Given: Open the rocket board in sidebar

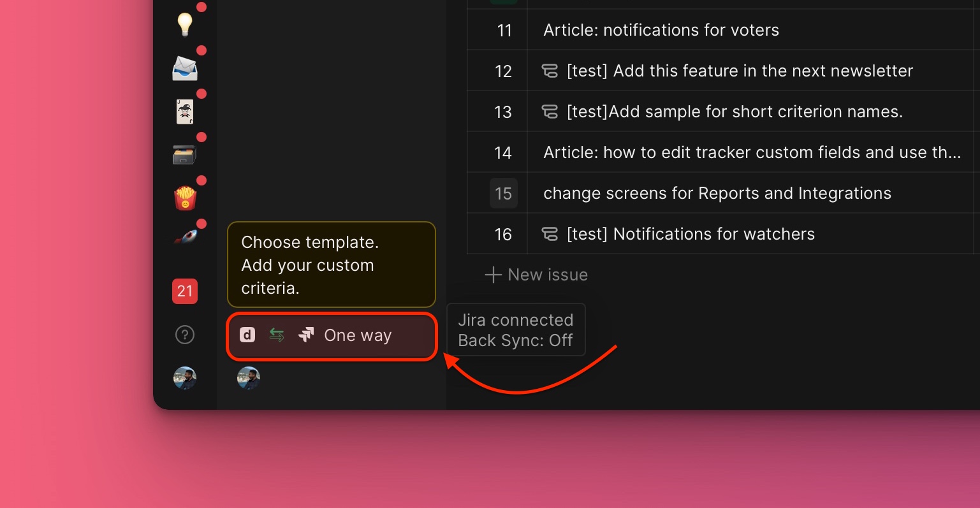Looking at the screenshot, I should pyautogui.click(x=184, y=238).
